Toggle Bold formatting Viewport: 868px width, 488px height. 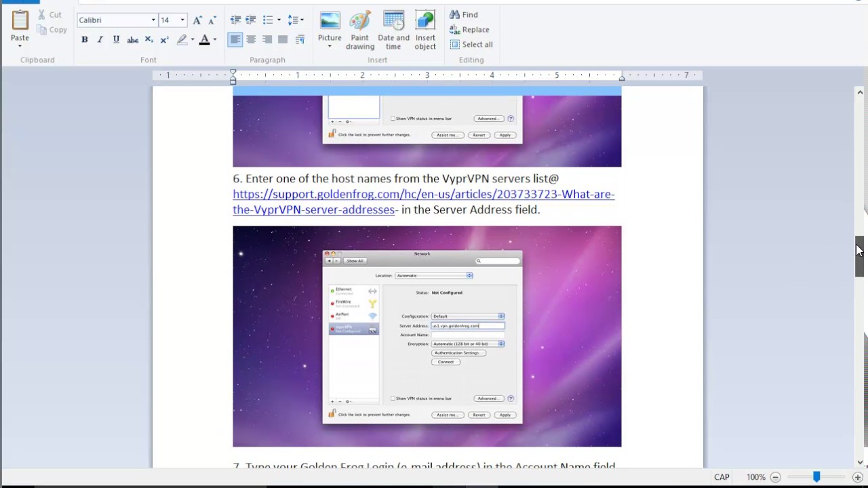(85, 40)
